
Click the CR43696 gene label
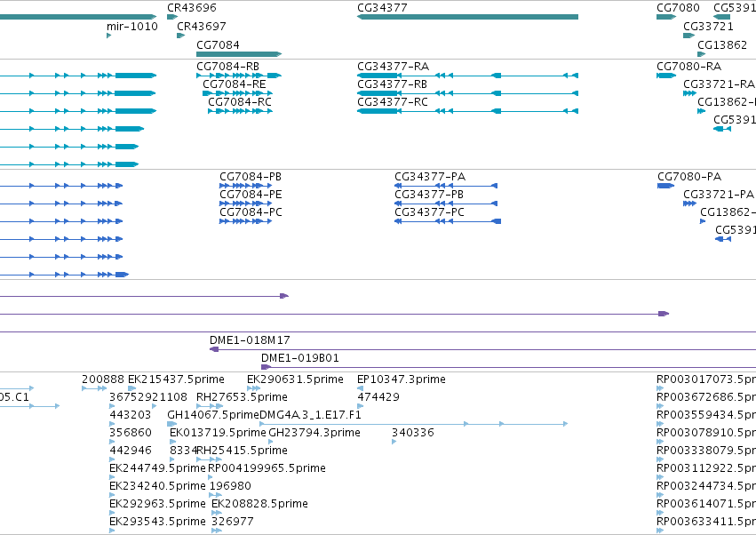pos(192,8)
